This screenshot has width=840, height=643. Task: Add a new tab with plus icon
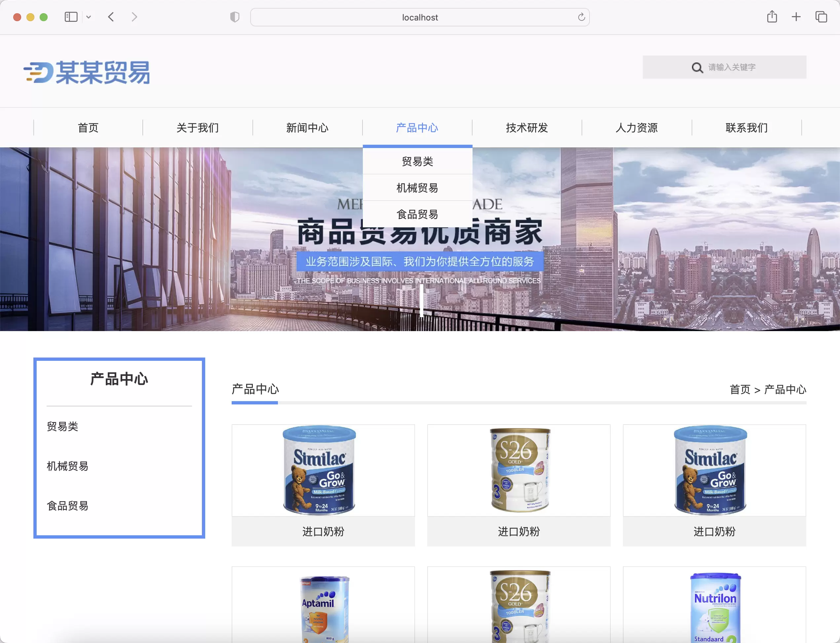click(796, 17)
